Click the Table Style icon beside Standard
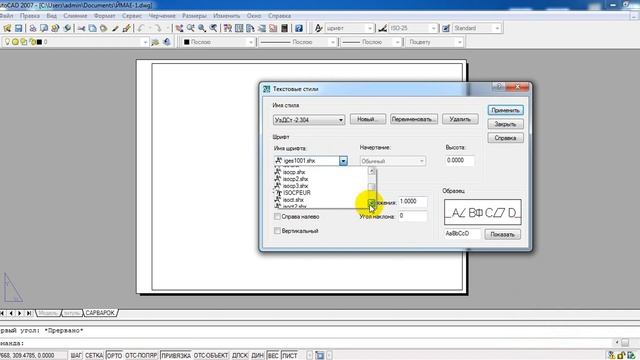 click(446, 28)
